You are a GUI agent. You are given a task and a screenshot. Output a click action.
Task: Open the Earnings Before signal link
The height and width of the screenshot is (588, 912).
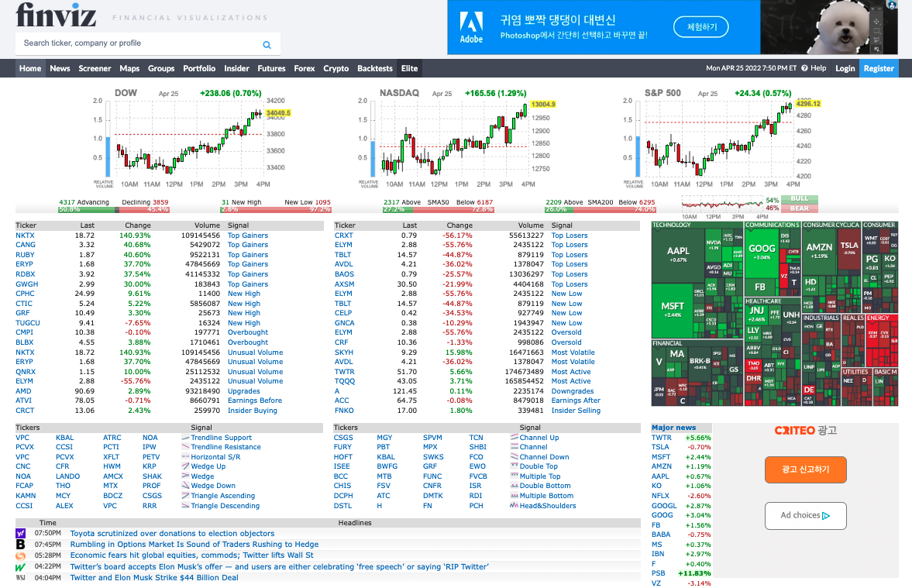tap(255, 401)
